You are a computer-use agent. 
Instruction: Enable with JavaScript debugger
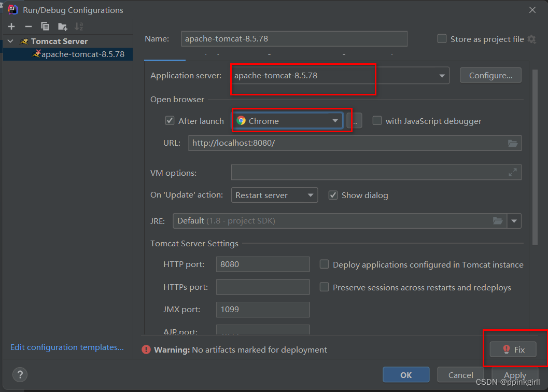tap(377, 121)
